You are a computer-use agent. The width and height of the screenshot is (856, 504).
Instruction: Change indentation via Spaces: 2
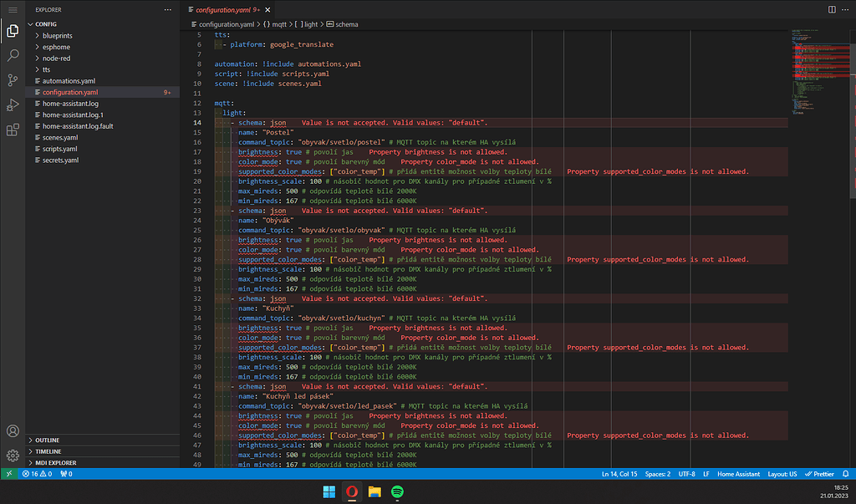(657, 474)
